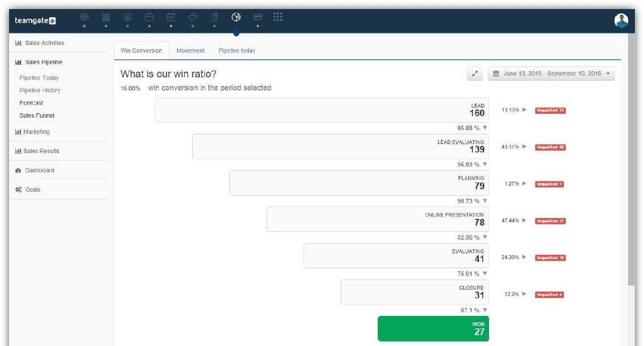The height and width of the screenshot is (346, 644).
Task: Click the ONLINE PRESENTATION 78 funnel bar
Action: coord(378,219)
